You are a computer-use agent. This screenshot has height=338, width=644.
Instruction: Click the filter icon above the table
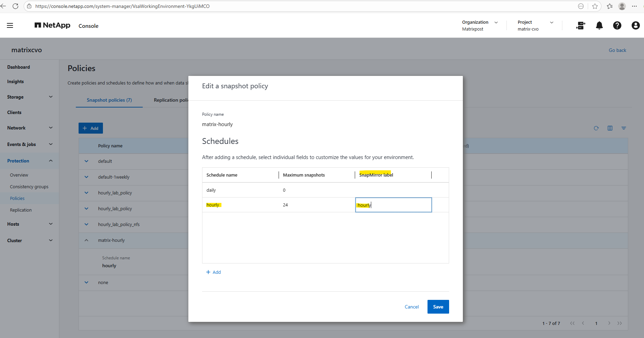623,128
